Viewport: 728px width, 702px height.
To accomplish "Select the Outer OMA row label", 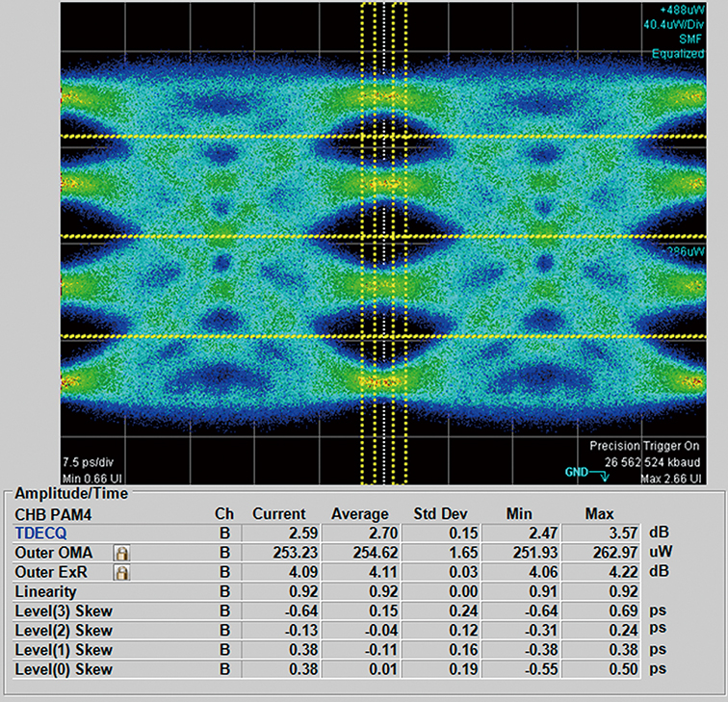I will point(53,553).
